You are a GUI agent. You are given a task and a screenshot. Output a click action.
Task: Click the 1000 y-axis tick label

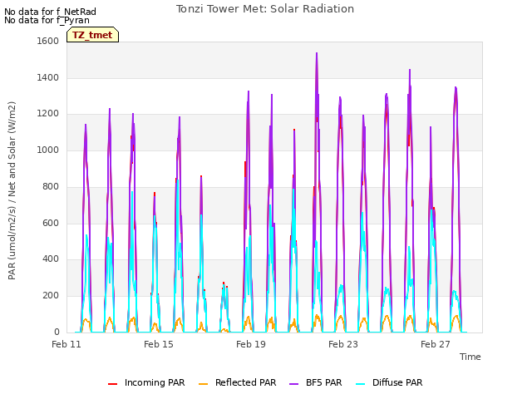coord(48,150)
